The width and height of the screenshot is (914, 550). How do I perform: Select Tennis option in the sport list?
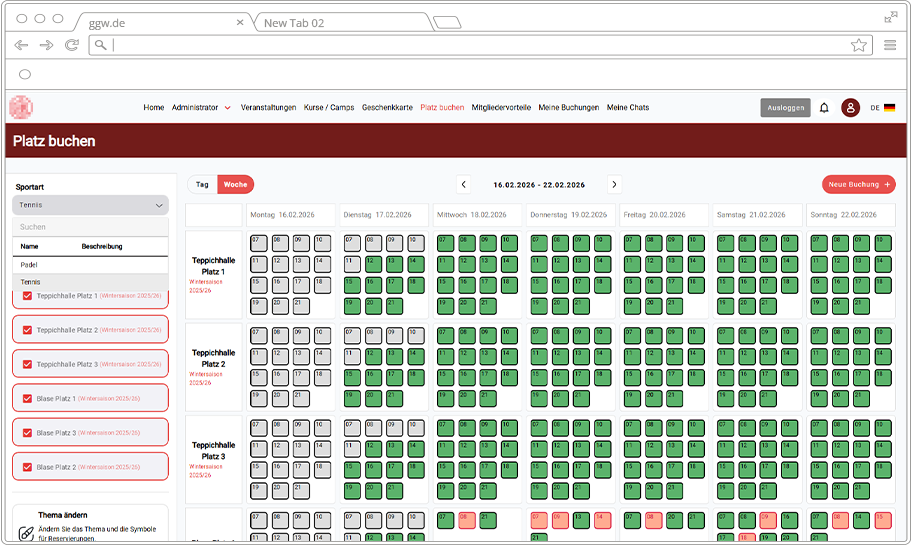tap(90, 282)
